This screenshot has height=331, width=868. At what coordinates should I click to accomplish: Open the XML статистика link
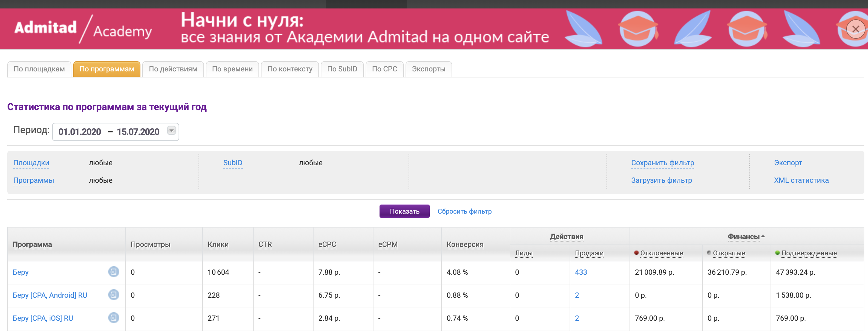[x=801, y=181]
